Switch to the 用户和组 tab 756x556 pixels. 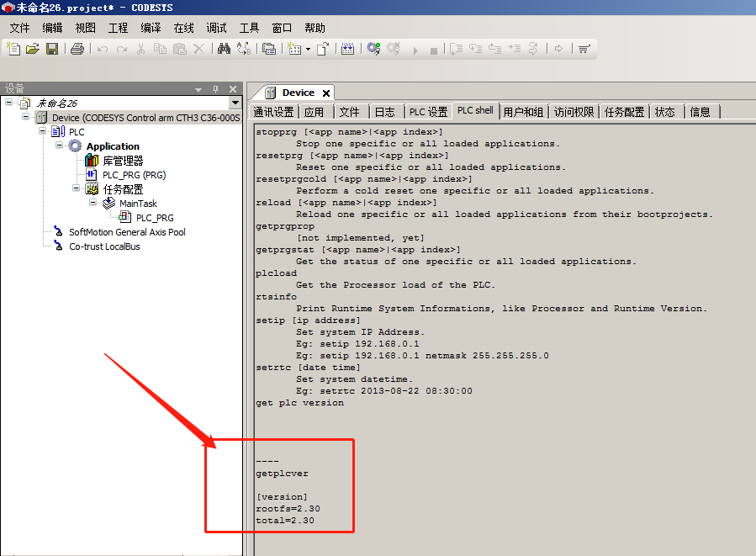523,112
